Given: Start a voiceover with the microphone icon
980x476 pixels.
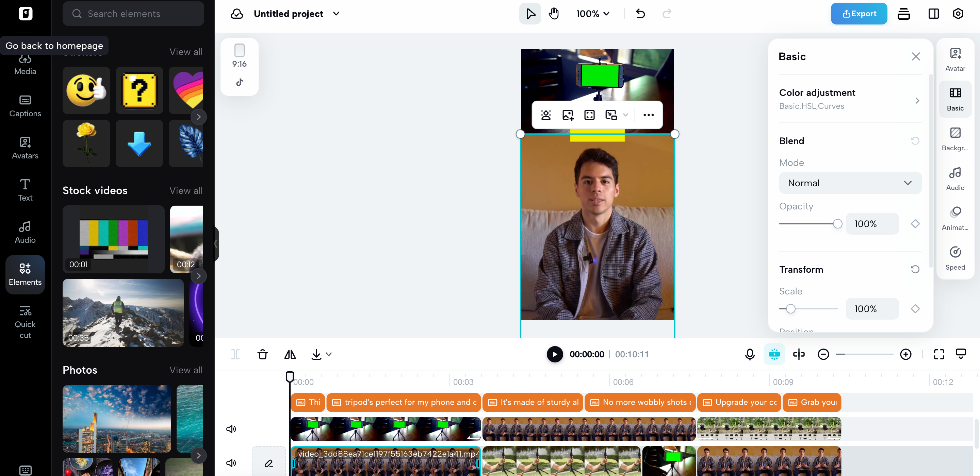Looking at the screenshot, I should pyautogui.click(x=749, y=354).
